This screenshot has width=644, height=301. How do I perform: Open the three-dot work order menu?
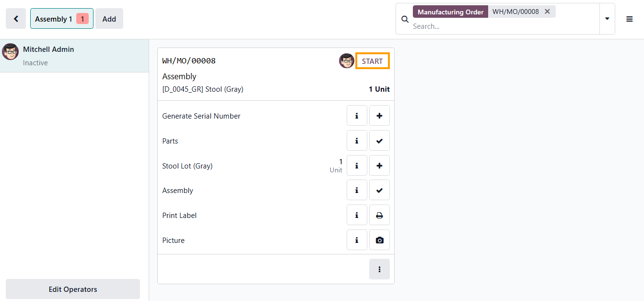[379, 269]
